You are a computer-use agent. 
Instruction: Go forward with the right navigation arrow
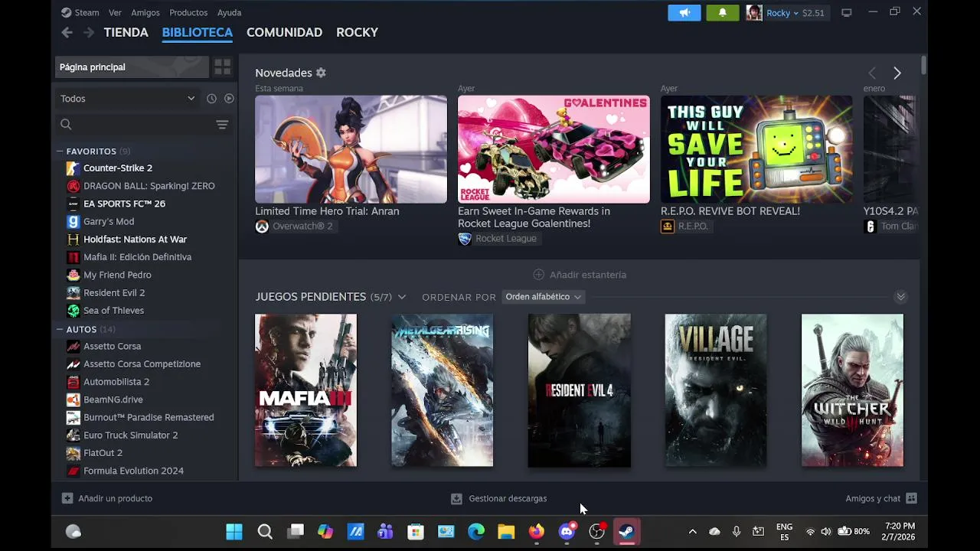pos(89,32)
